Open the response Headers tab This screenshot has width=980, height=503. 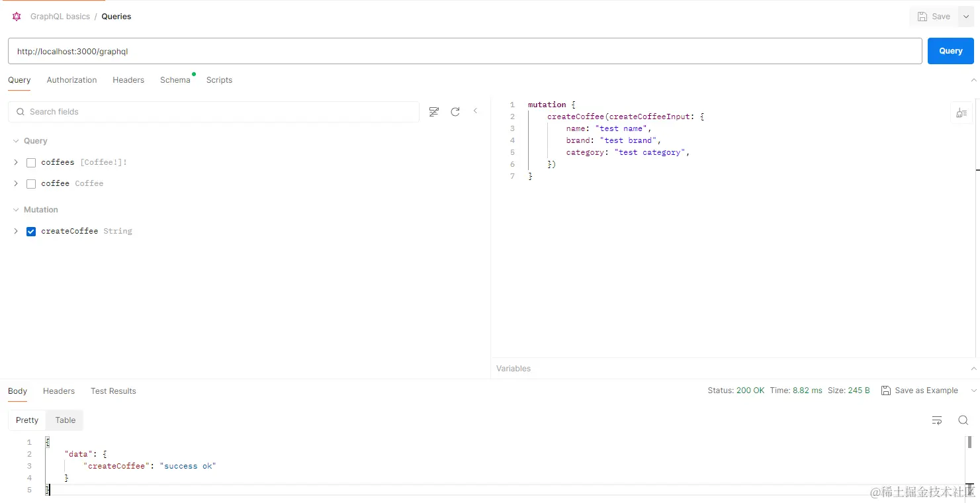click(x=59, y=391)
